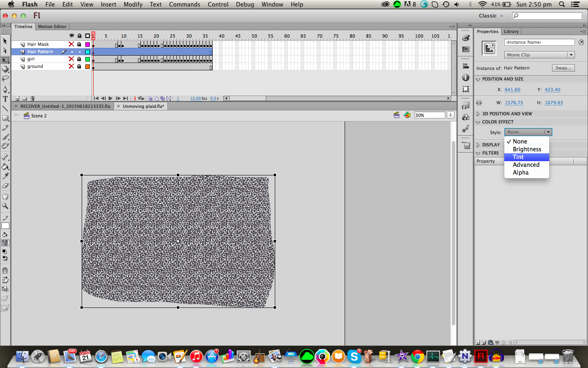Select the Free Transform tool
Image resolution: width=588 pixels, height=368 pixels.
[x=5, y=60]
